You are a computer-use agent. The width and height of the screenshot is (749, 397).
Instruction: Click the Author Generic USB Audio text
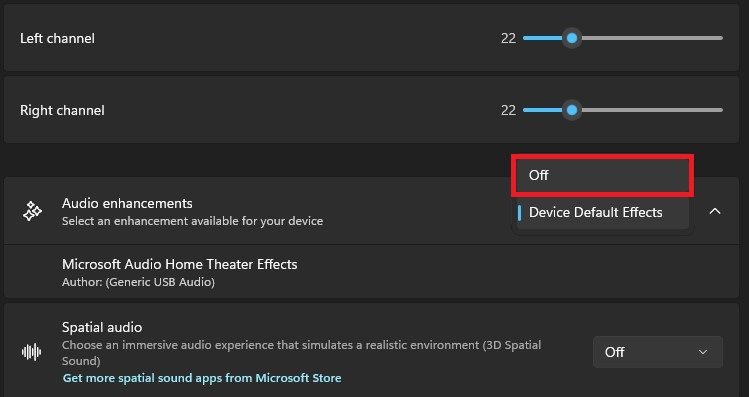(x=139, y=282)
